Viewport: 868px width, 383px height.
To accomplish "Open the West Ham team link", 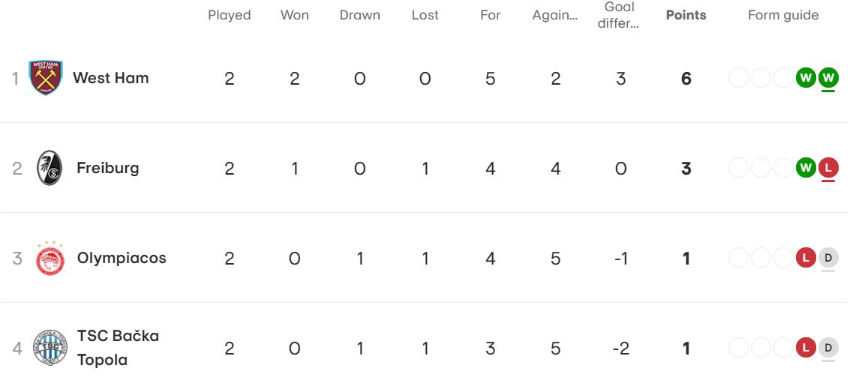I will point(110,78).
